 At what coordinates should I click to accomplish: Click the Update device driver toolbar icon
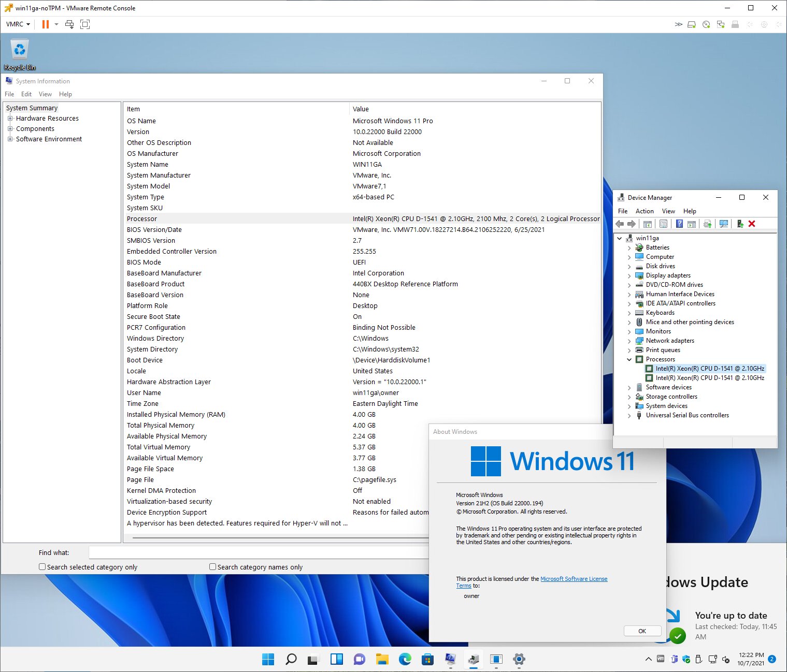coord(707,224)
